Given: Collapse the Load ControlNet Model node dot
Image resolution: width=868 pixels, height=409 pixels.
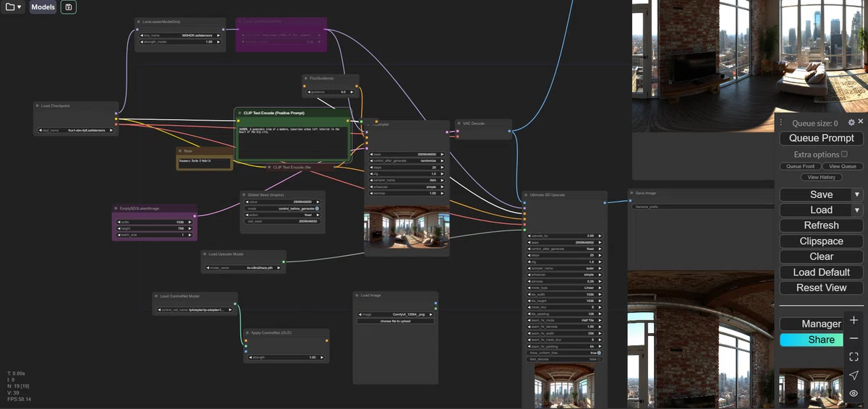Looking at the screenshot, I should [x=157, y=296].
